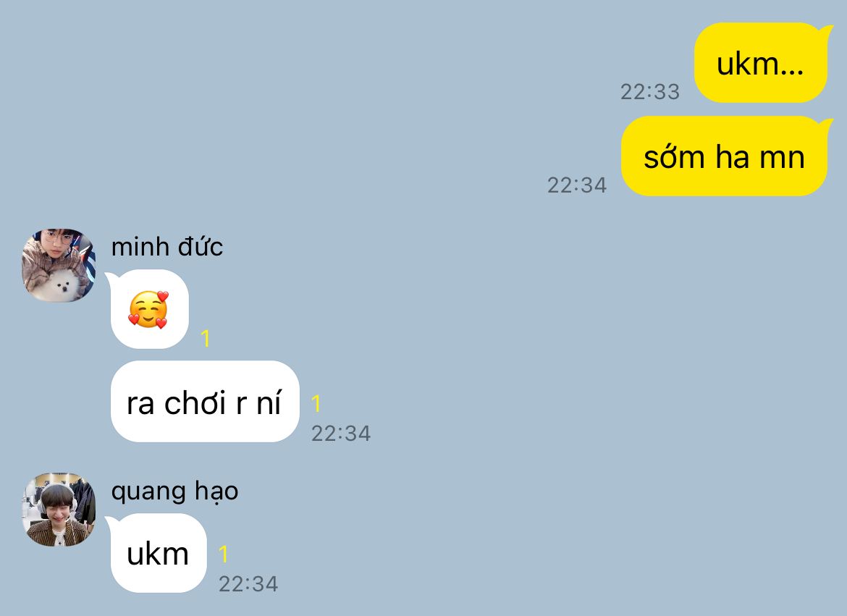Viewport: 847px width, 616px height.
Task: Tap the quang hạo sender name
Action: pyautogui.click(x=174, y=491)
